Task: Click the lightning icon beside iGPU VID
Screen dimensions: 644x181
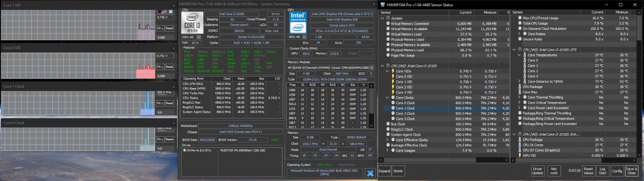Action: coord(520,155)
